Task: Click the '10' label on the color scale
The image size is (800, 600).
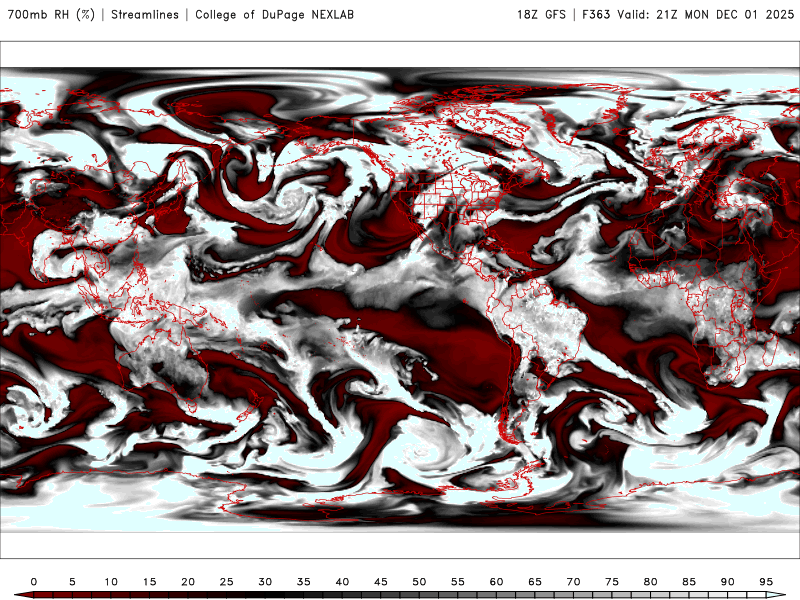Action: coord(111,582)
